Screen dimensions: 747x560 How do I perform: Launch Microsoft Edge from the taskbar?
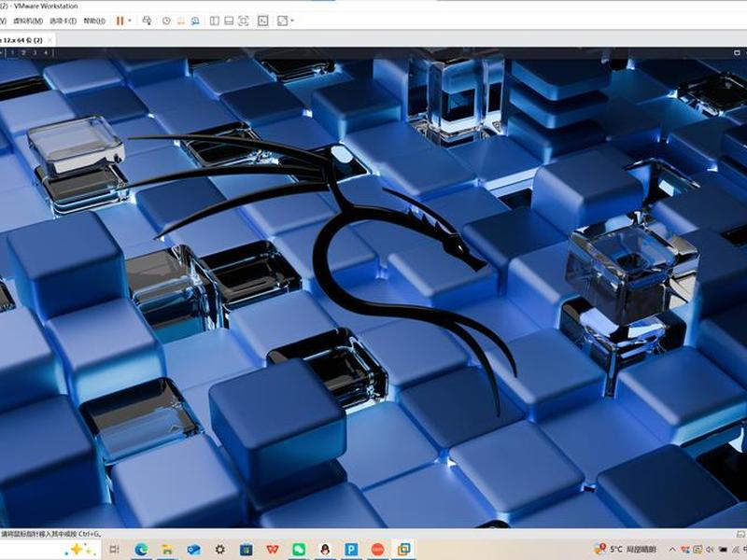coord(142,550)
